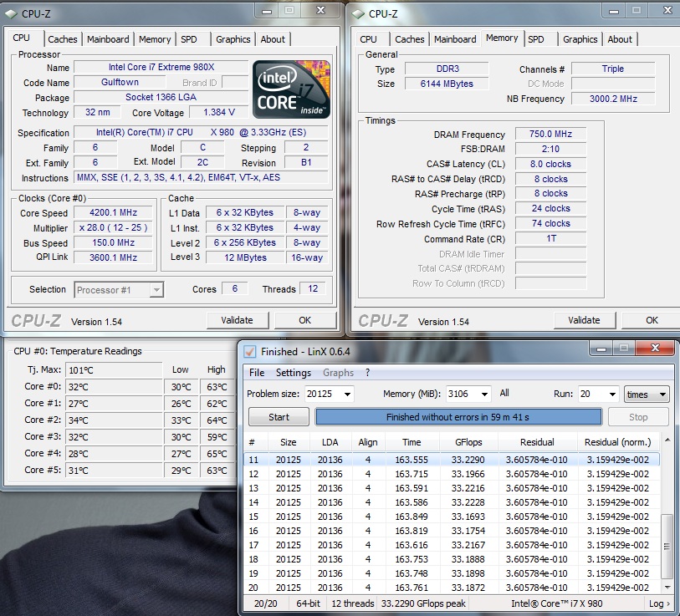
Task: Click the LinX Stop button
Action: pos(638,417)
